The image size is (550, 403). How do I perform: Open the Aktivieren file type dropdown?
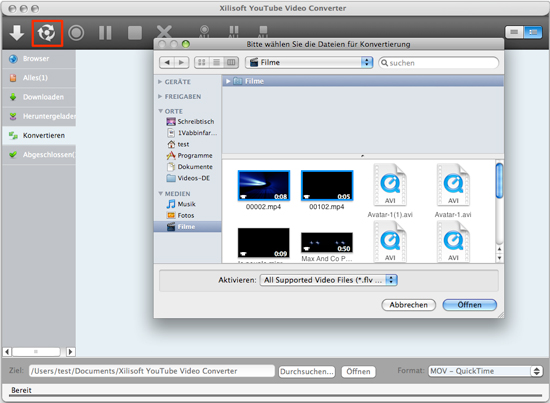tap(328, 280)
